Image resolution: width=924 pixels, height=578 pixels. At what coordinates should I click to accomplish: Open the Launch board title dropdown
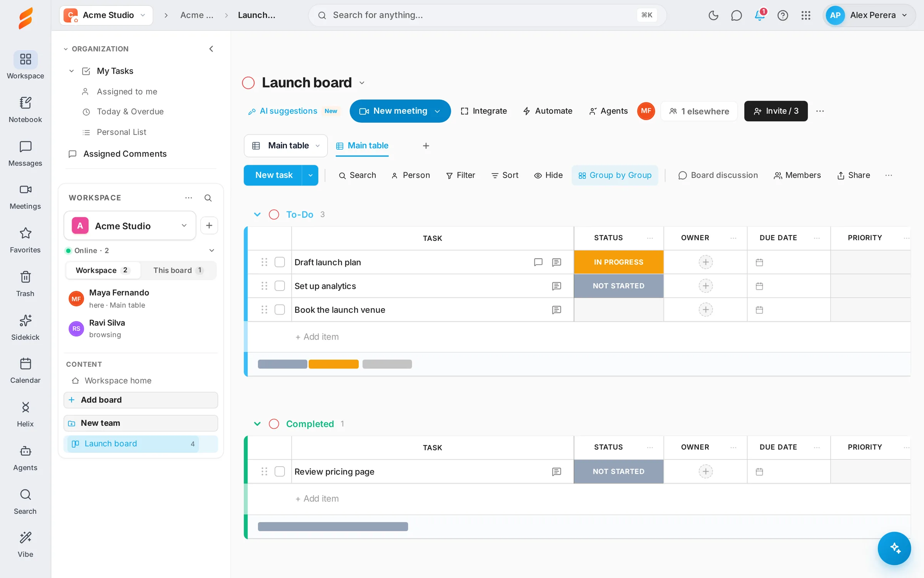pos(362,83)
